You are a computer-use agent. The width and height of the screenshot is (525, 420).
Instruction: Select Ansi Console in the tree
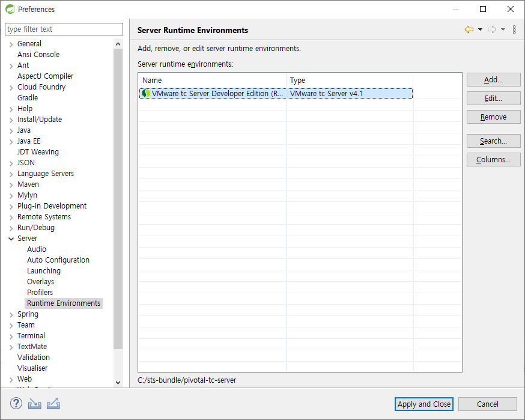pyautogui.click(x=38, y=55)
